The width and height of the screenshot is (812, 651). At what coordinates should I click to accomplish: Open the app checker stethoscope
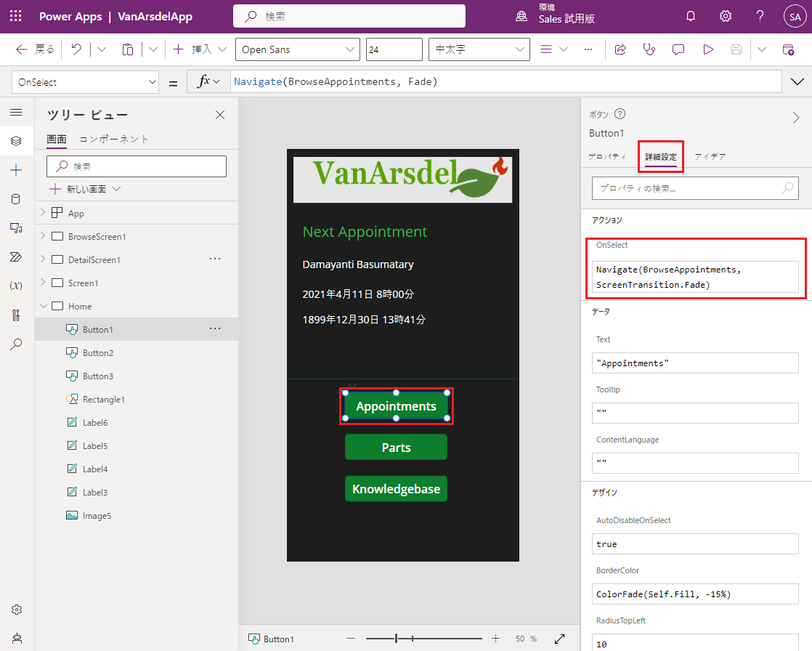coord(649,49)
